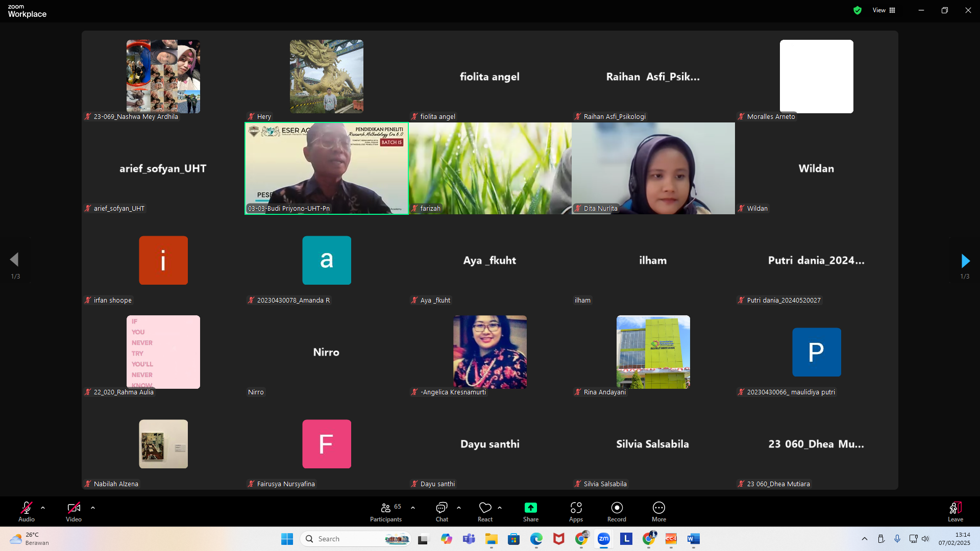Open Microsoft Word from the taskbar
The width and height of the screenshot is (980, 551).
tap(693, 539)
